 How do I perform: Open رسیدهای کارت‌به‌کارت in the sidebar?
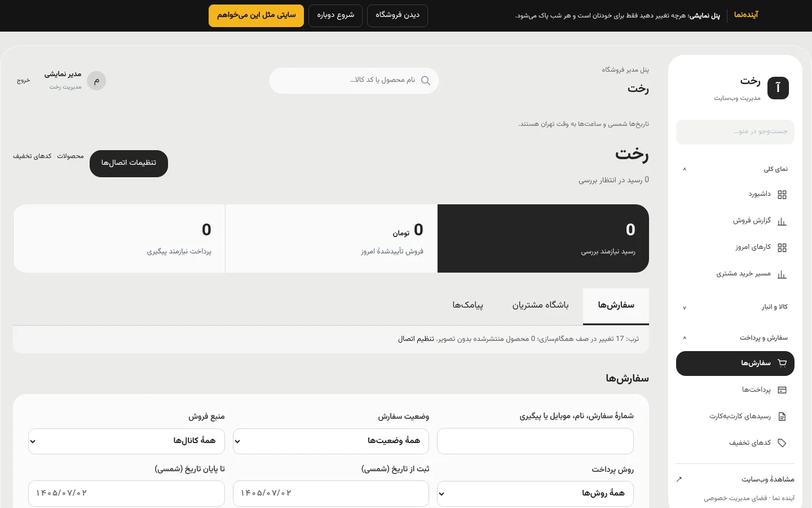coord(735,417)
